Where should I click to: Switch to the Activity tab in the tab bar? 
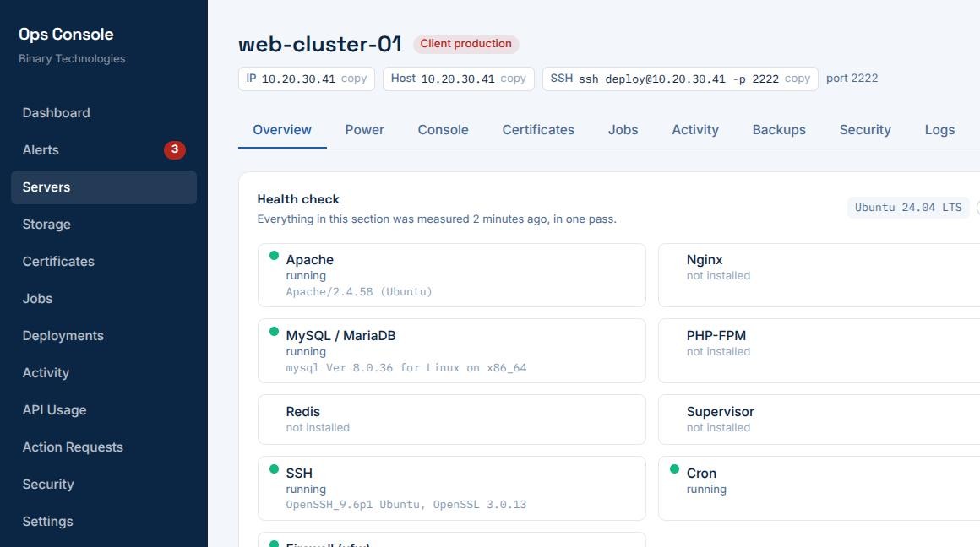pos(695,130)
